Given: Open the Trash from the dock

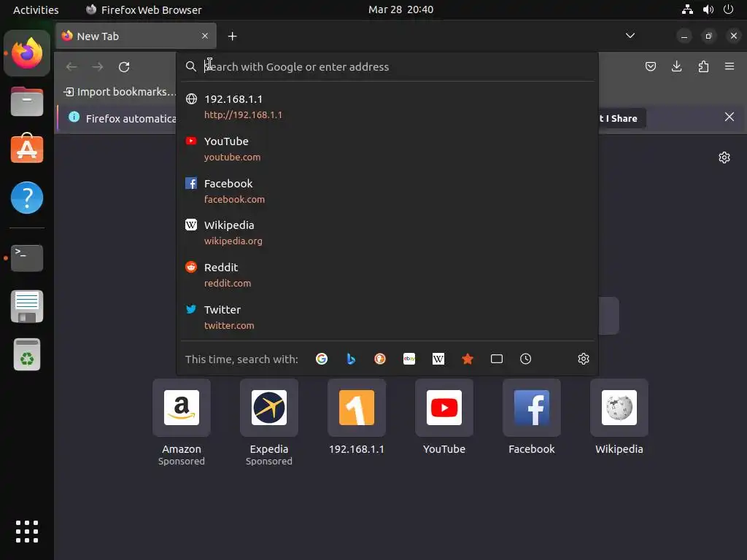Looking at the screenshot, I should click(27, 355).
